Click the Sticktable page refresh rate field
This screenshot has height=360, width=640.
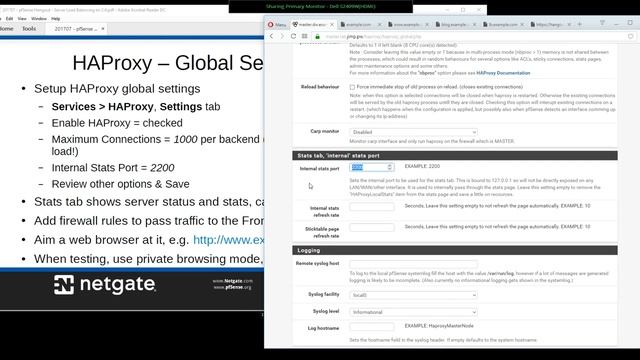point(372,227)
